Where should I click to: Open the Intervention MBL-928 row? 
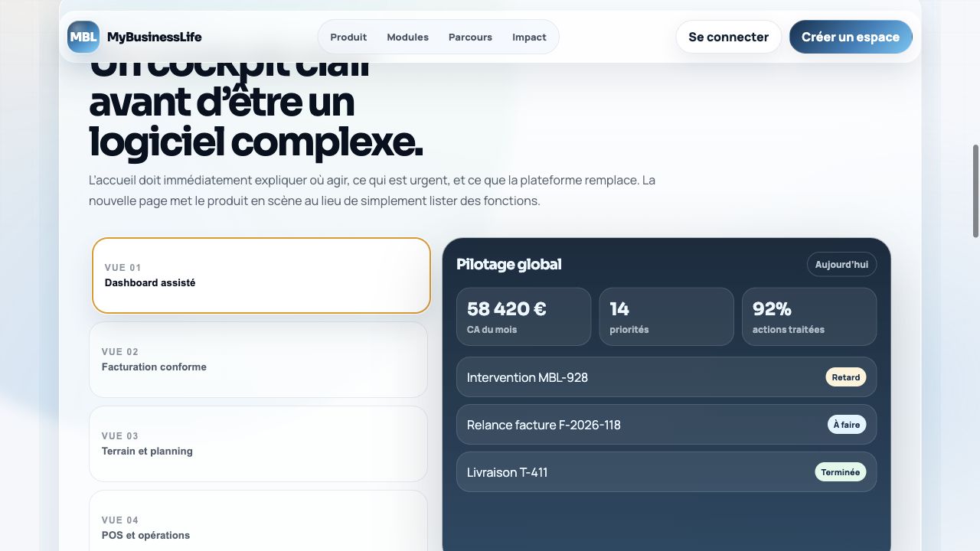pyautogui.click(x=666, y=377)
